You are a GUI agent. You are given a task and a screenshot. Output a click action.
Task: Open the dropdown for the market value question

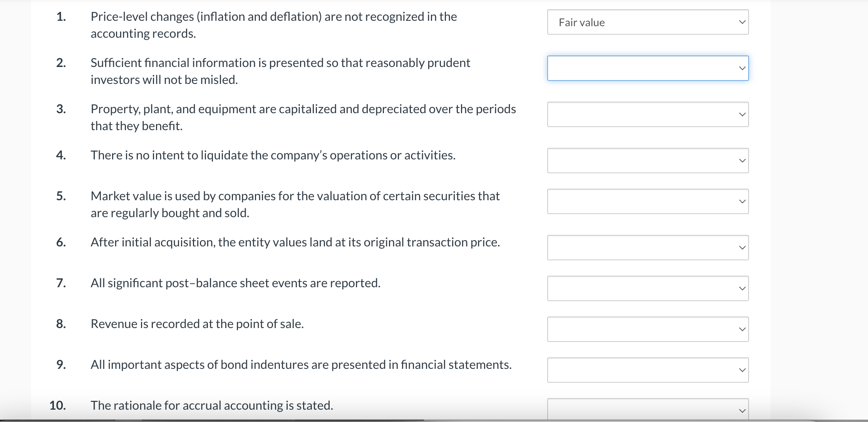647,201
